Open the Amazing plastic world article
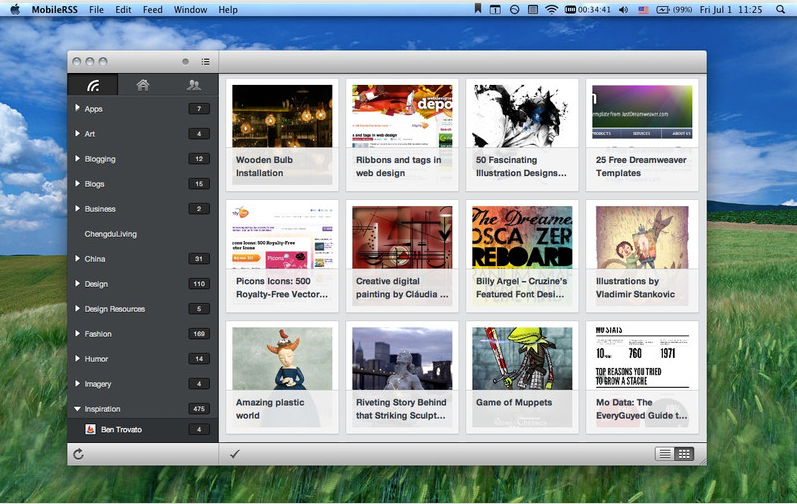797x504 pixels. click(x=282, y=377)
